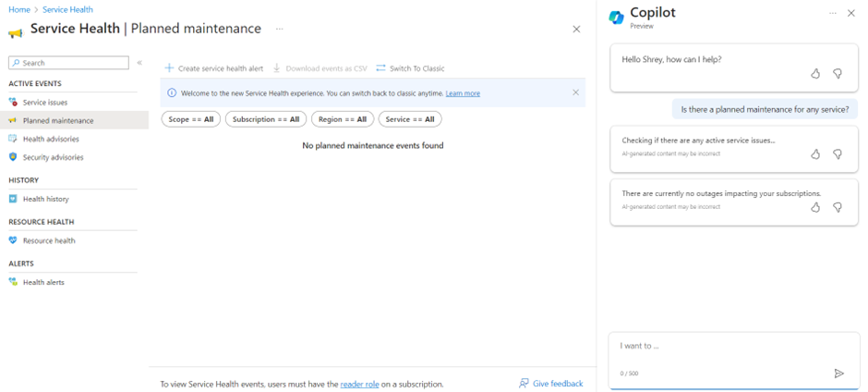Screen dimensions: 868x392
Task: Click the user question chat bubble
Action: pyautogui.click(x=765, y=109)
